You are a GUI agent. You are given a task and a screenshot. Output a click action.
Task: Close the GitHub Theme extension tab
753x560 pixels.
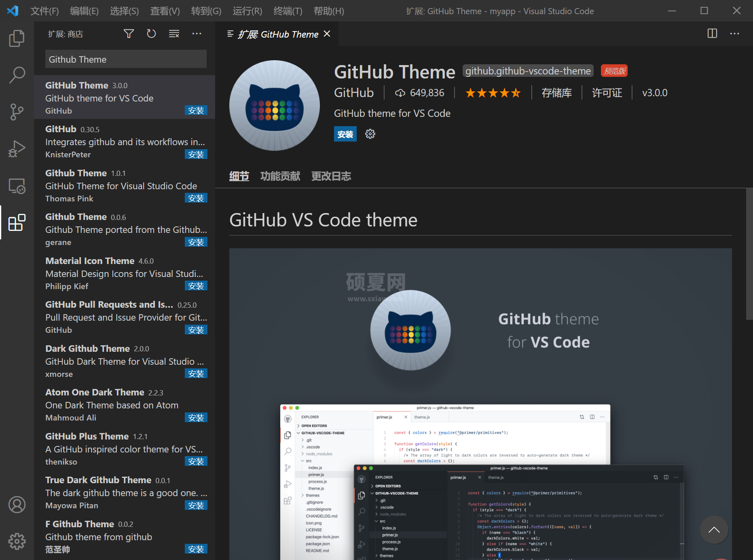tap(327, 34)
